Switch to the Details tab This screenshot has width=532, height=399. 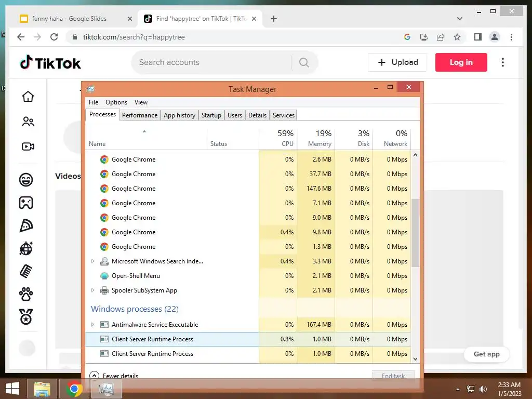point(257,115)
